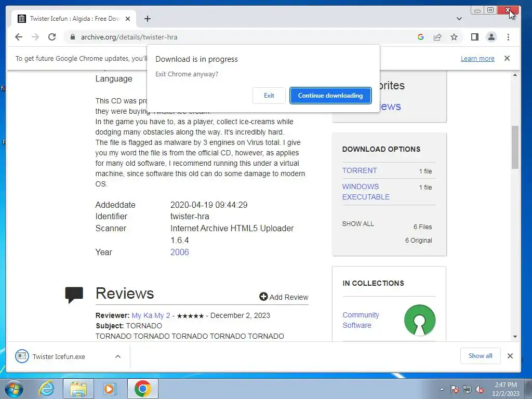Click the Learn more link
The image size is (532, 399).
477,58
